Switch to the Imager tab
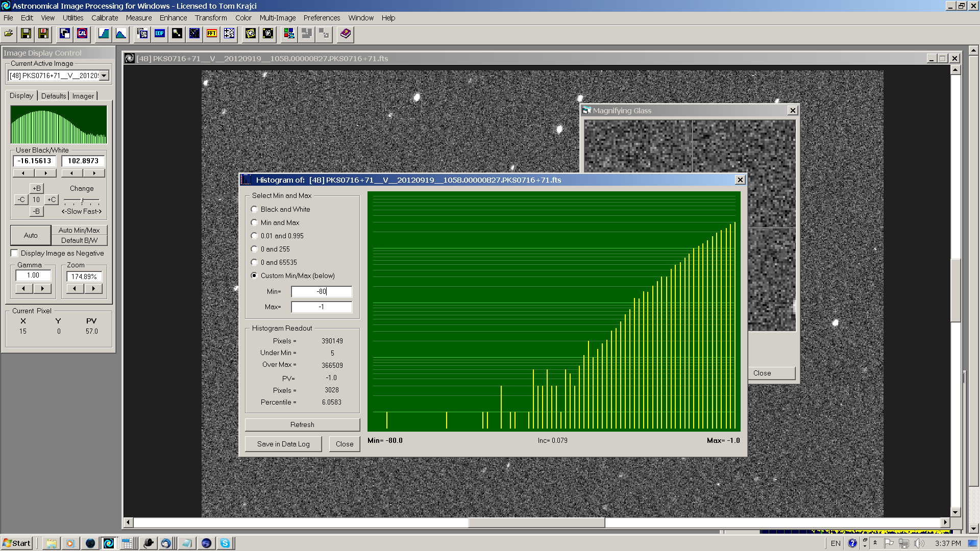980x551 pixels. (83, 96)
